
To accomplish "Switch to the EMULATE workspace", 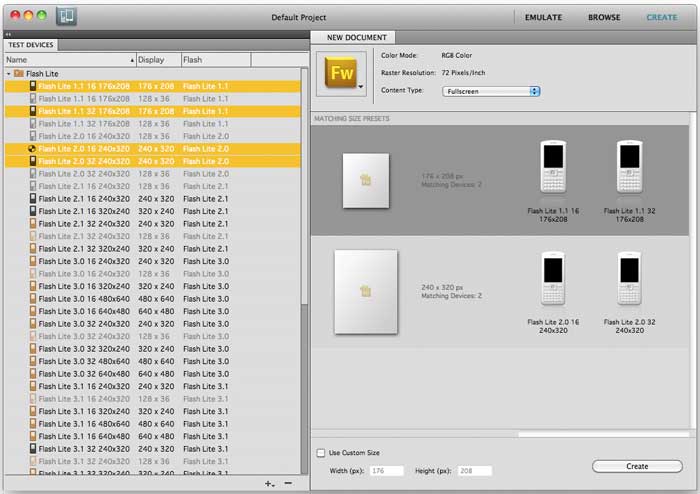I will coord(543,17).
